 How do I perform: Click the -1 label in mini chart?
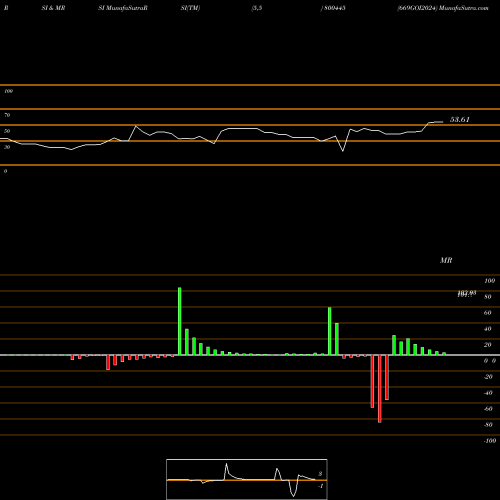point(320,486)
